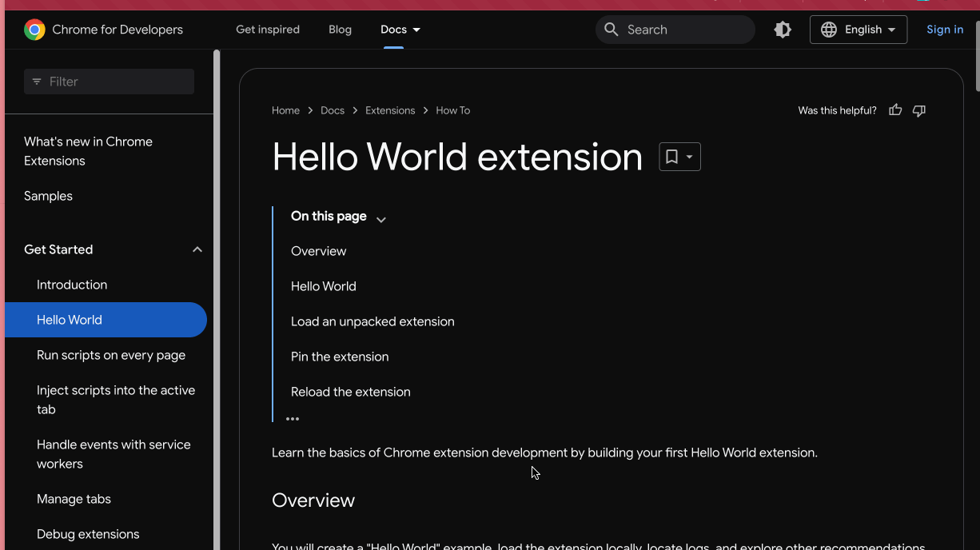Click the thumbs up helpful icon
This screenshot has width=980, height=550.
(x=895, y=110)
